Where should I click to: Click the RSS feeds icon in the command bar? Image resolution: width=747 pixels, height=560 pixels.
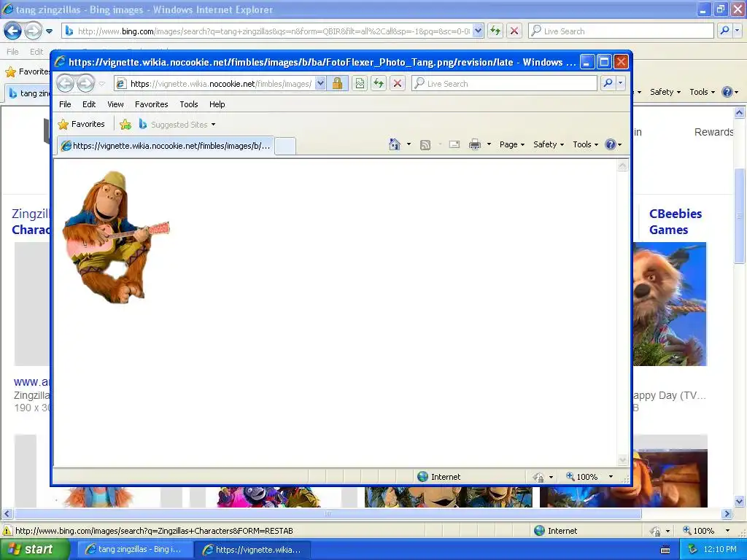(425, 145)
